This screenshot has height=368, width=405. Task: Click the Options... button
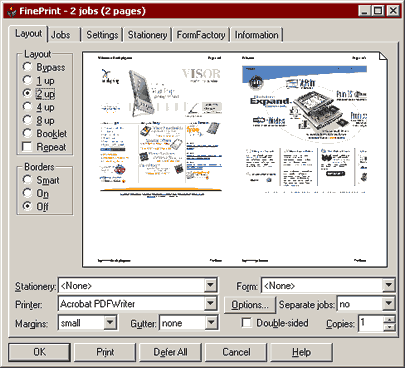point(250,305)
